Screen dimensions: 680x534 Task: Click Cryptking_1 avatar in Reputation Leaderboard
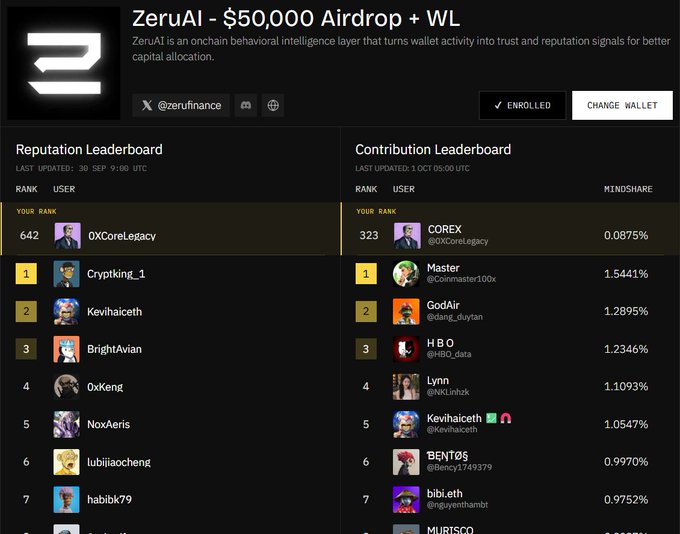66,274
